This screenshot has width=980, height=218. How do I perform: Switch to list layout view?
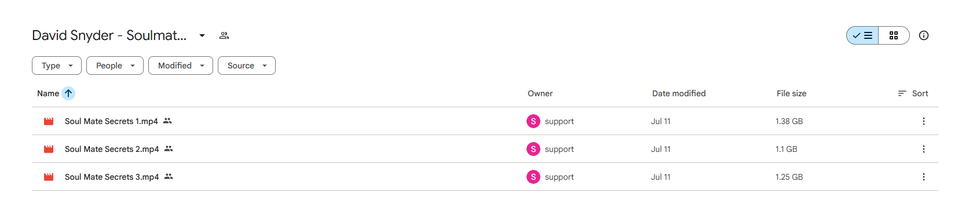(x=862, y=35)
